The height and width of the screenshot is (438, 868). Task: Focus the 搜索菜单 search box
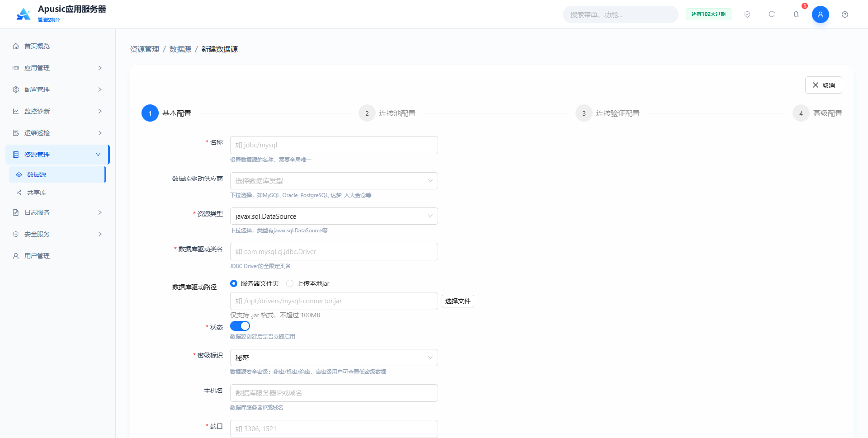[621, 14]
